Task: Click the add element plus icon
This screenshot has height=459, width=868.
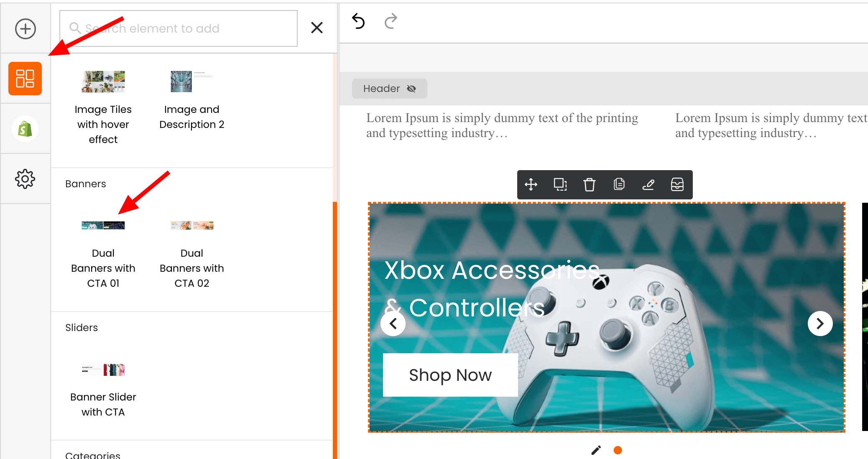Action: tap(26, 29)
